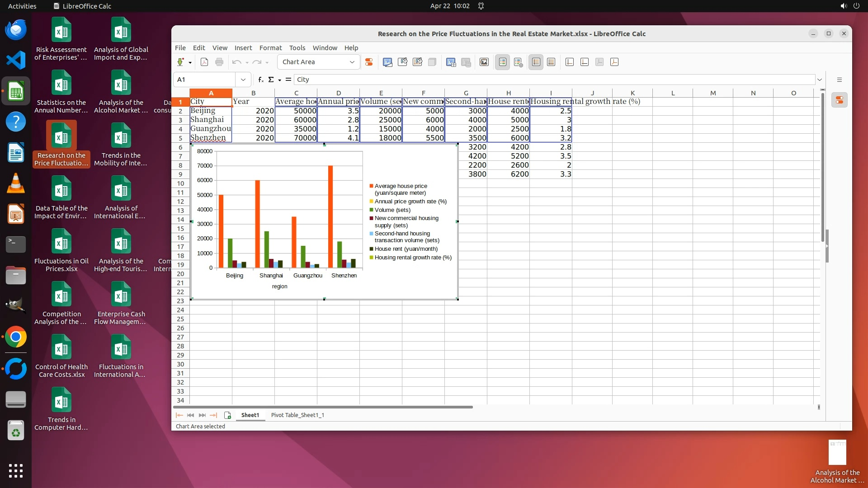Image resolution: width=868 pixels, height=488 pixels.
Task: Click the Chart Type icon
Action: [387, 62]
